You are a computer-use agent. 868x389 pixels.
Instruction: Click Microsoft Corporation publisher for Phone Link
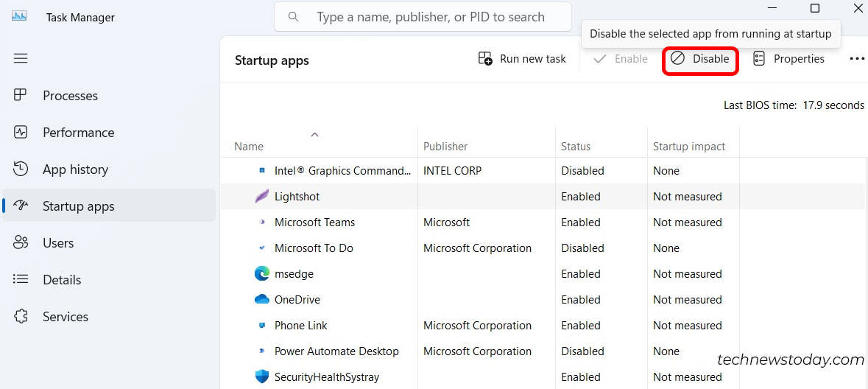point(477,326)
